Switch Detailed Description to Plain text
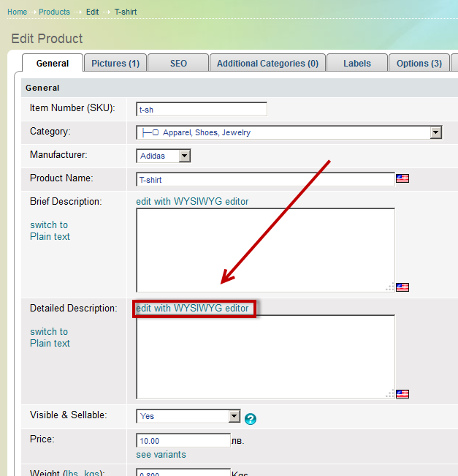458x476 pixels. [50, 338]
